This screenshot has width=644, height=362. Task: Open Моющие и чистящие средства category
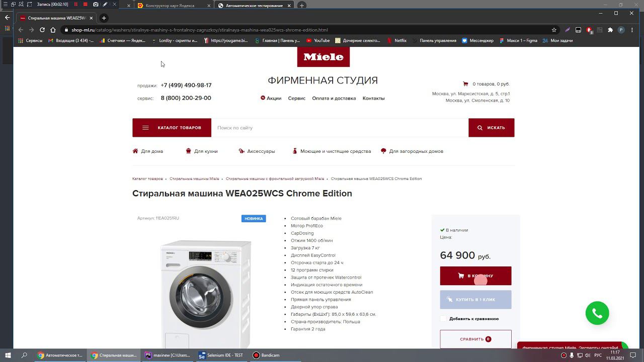[x=332, y=151]
